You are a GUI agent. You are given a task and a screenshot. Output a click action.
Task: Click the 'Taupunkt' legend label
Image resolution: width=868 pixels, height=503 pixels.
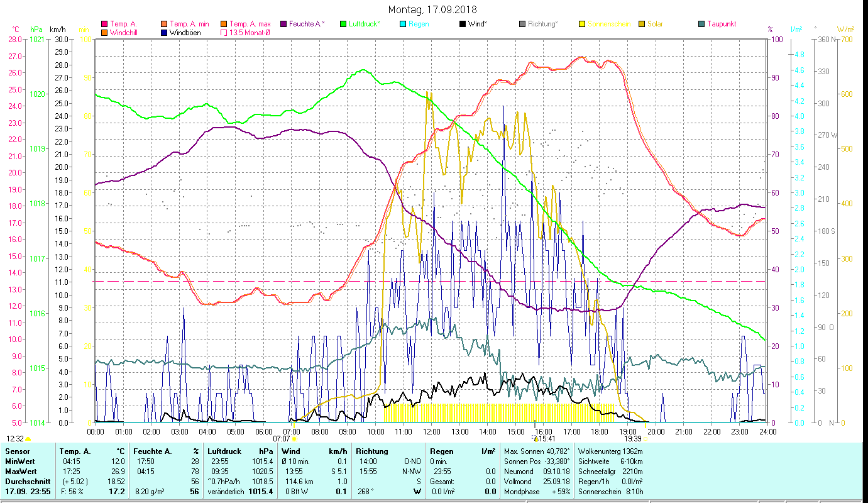click(722, 25)
